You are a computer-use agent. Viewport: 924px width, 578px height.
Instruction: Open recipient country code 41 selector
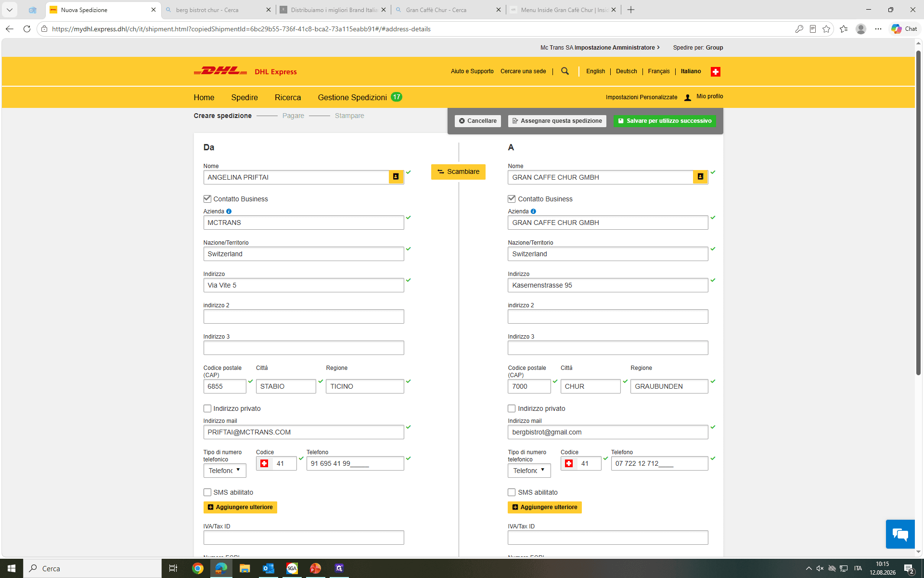[x=581, y=463]
